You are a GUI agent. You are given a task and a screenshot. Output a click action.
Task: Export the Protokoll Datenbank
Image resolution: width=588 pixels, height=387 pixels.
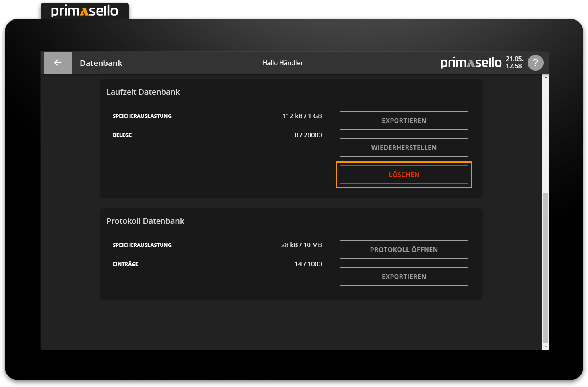[404, 277]
